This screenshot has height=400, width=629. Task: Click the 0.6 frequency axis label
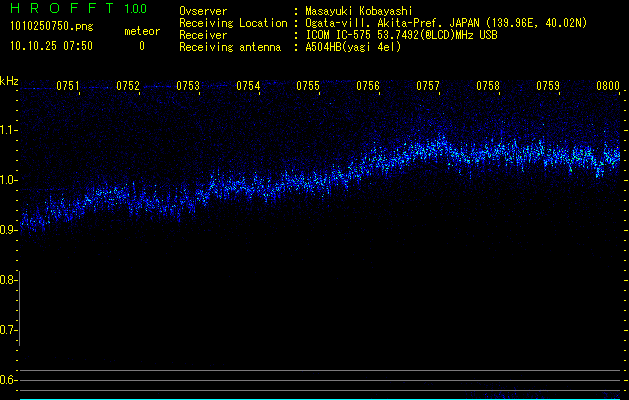[9, 380]
